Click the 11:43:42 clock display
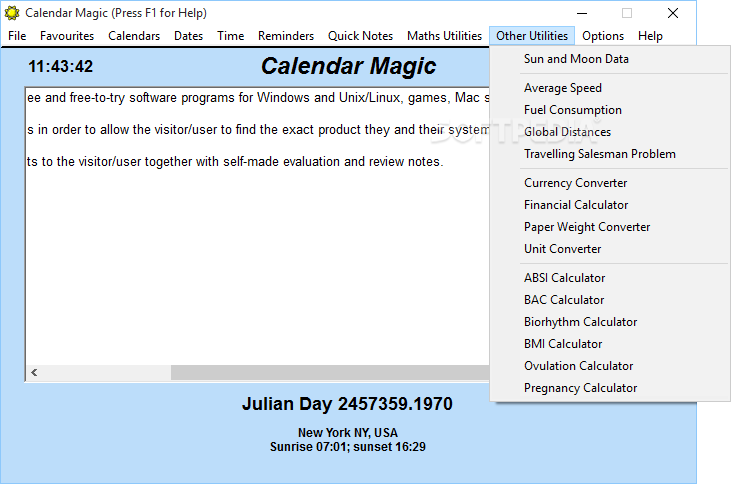Image resolution: width=731 pixels, height=484 pixels. coord(61,66)
